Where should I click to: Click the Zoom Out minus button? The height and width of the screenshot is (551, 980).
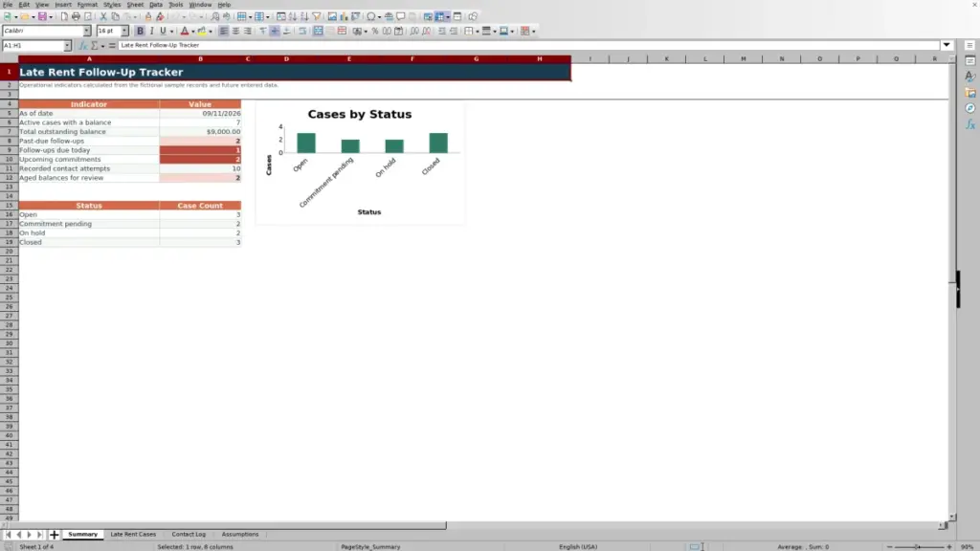point(889,546)
